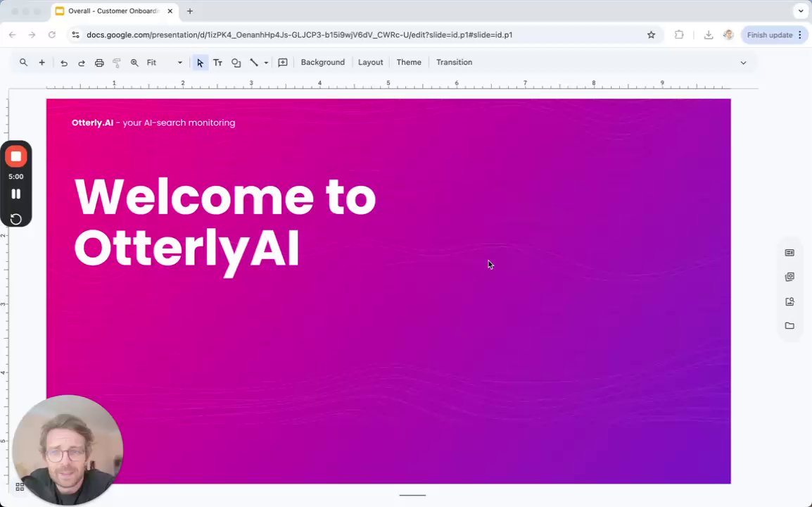Restart the recording
812x507 pixels.
pyautogui.click(x=16, y=219)
